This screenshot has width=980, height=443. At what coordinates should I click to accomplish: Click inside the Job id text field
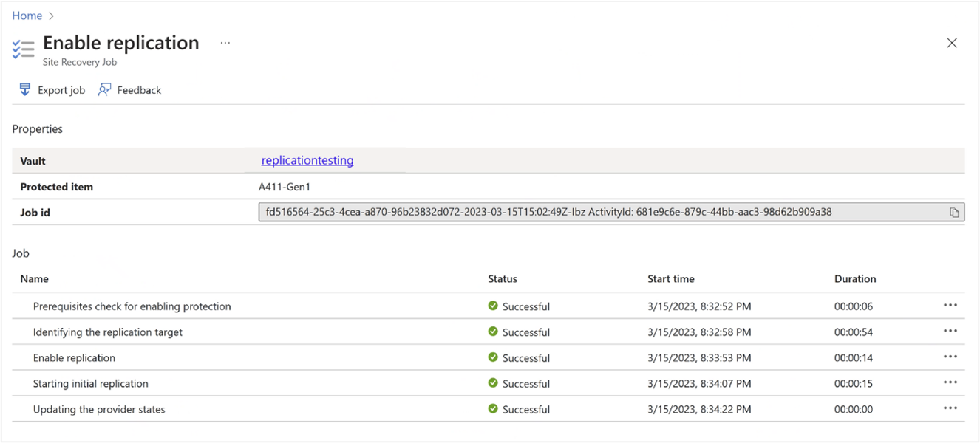point(548,213)
